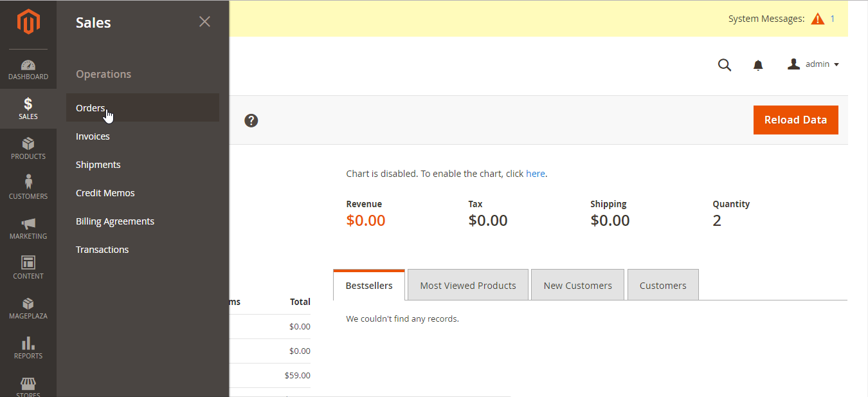Click the search magnifier icon
Viewport: 868px width, 397px height.
pos(725,65)
